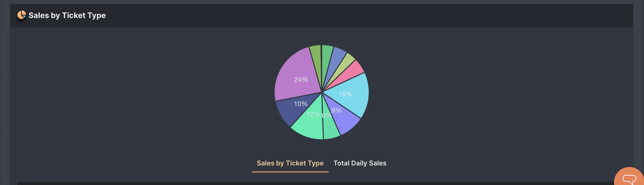
Task: Click the Sales by Ticket Type header title
Action: pos(67,15)
